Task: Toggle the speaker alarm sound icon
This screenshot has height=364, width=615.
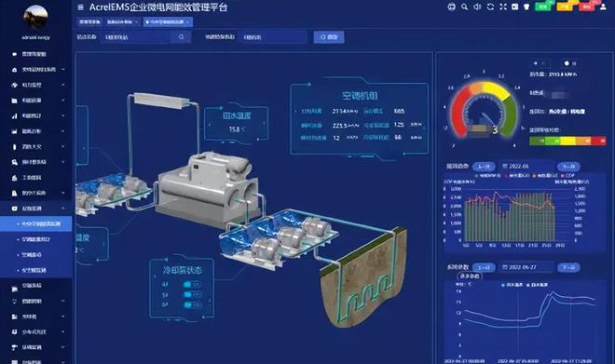Action: [477, 7]
